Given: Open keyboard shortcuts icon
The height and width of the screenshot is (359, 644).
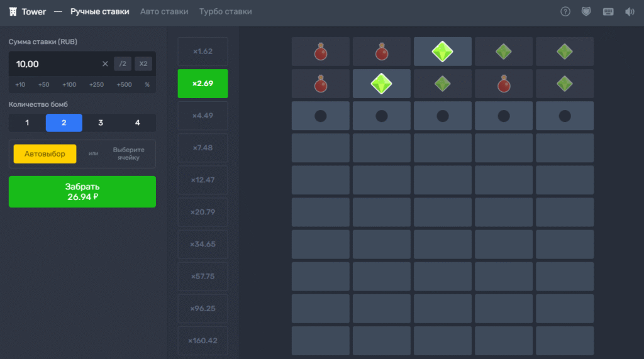Looking at the screenshot, I should pyautogui.click(x=608, y=11).
